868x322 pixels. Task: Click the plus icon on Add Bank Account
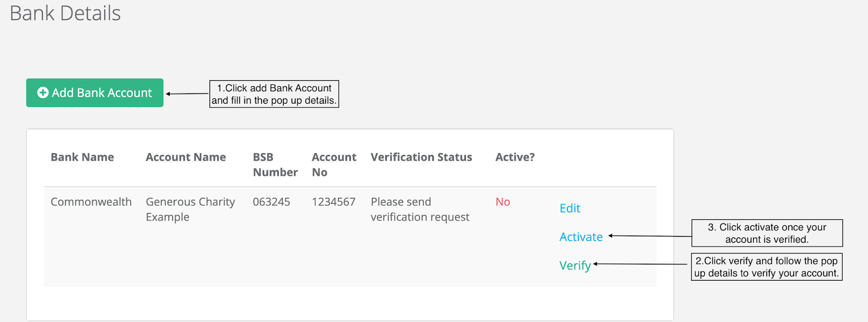point(43,93)
